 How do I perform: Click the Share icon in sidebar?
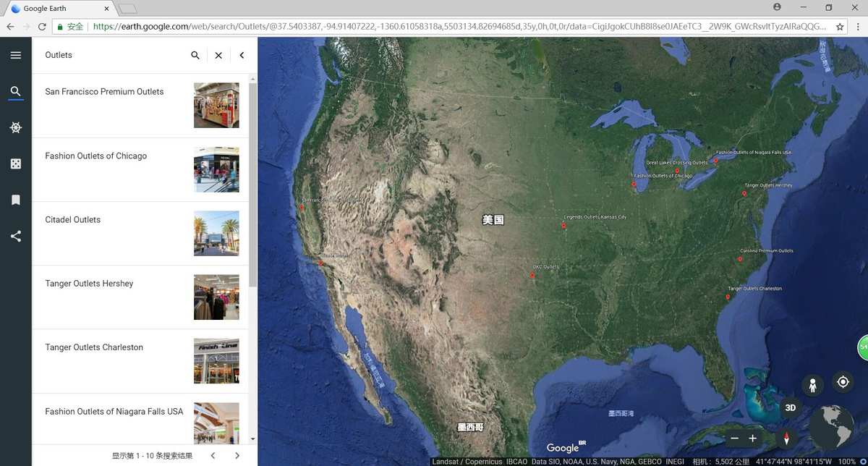(x=15, y=236)
